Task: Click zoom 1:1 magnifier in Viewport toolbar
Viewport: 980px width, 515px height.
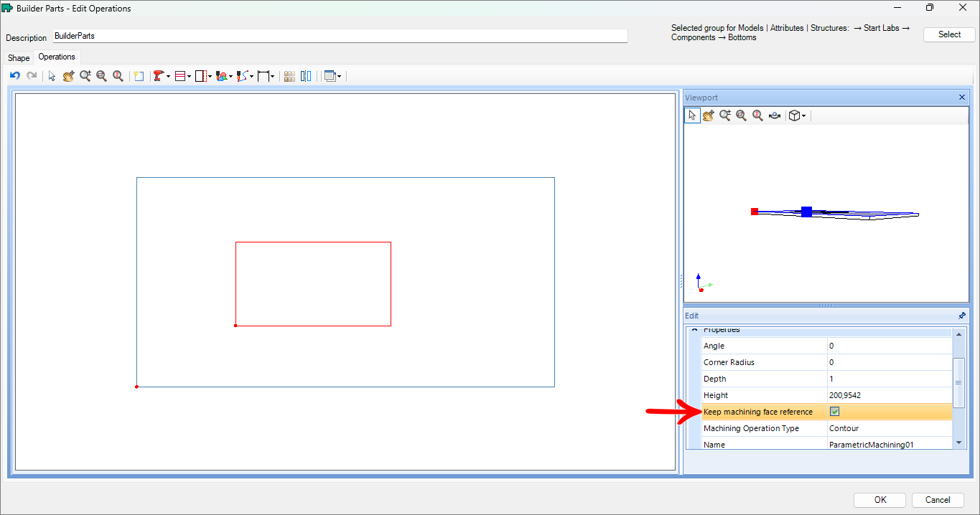Action: (x=757, y=115)
